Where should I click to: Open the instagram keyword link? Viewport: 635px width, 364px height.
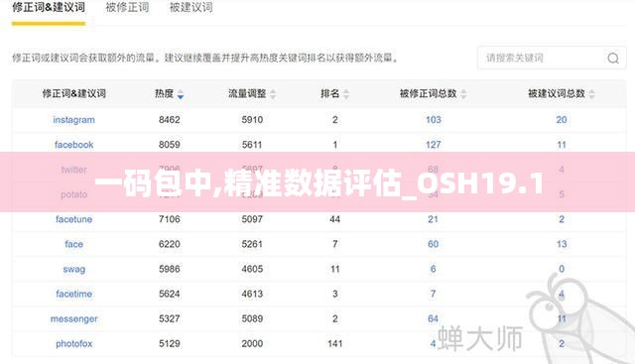(x=73, y=120)
